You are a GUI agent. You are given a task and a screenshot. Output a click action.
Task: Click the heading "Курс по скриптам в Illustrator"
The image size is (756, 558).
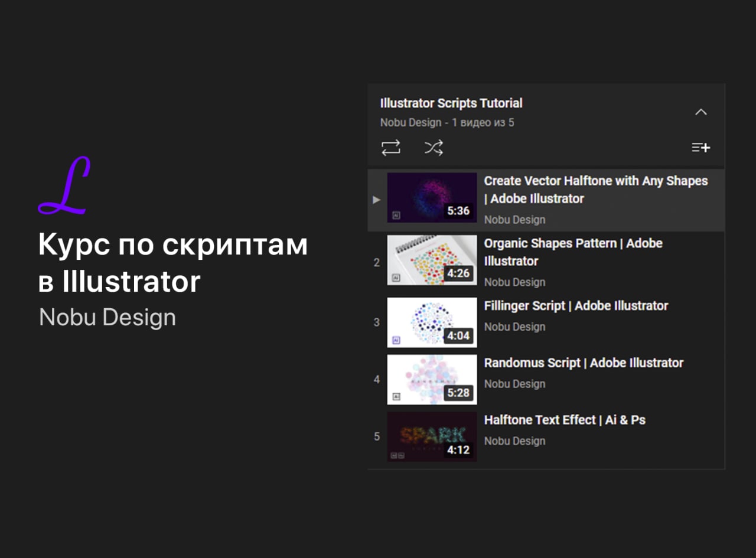point(173,263)
